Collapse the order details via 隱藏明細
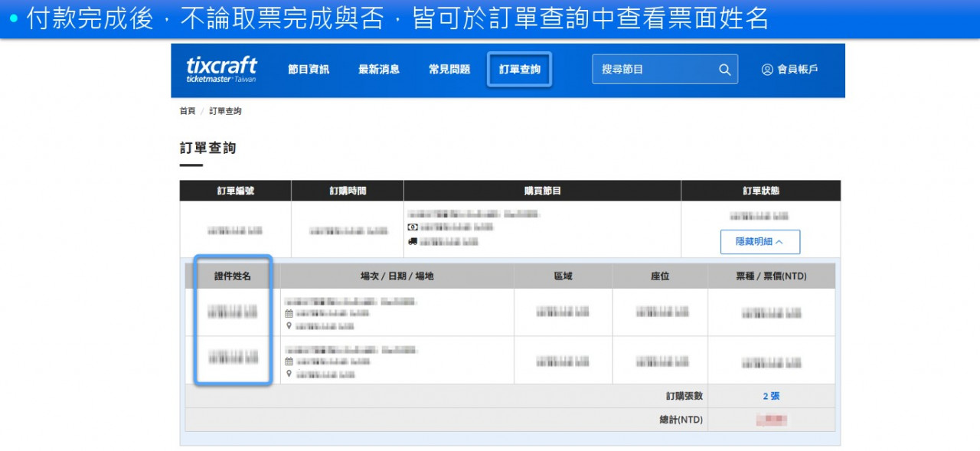 pos(760,241)
